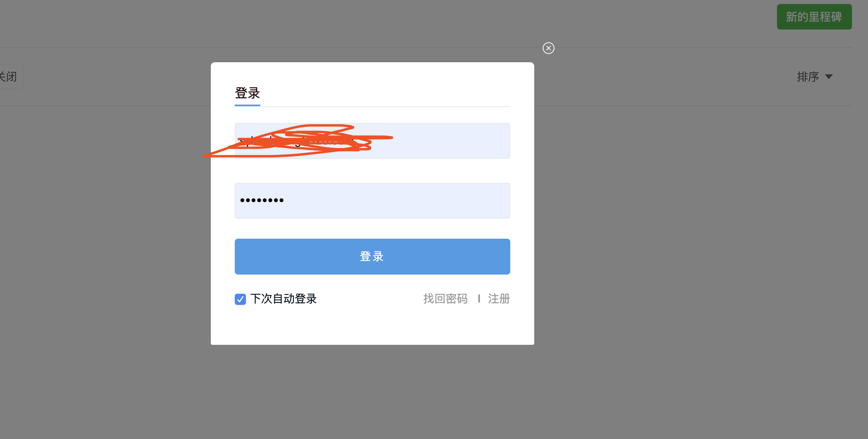Click the 排序 dropdown arrow
The height and width of the screenshot is (439, 868).
tap(829, 77)
